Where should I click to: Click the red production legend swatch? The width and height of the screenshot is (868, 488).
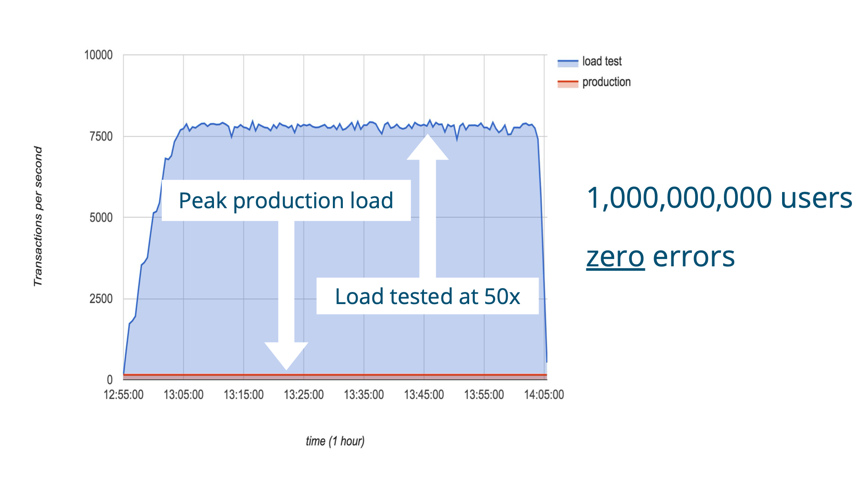[x=568, y=83]
